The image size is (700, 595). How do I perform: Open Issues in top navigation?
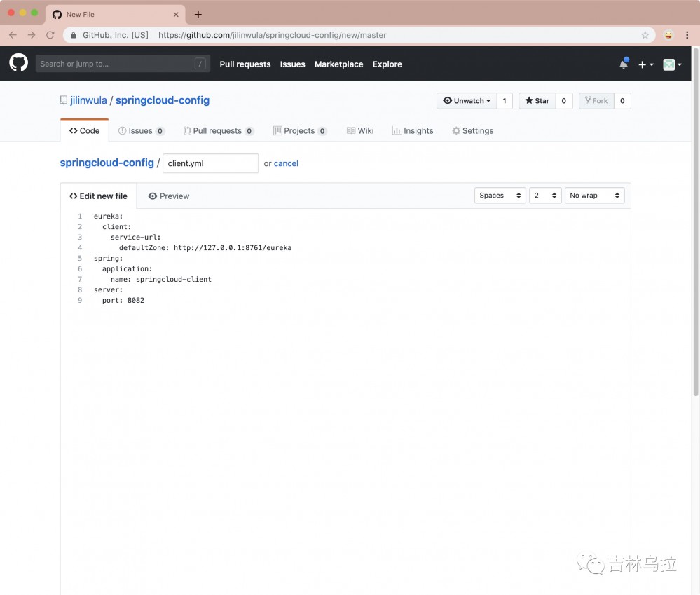(292, 64)
